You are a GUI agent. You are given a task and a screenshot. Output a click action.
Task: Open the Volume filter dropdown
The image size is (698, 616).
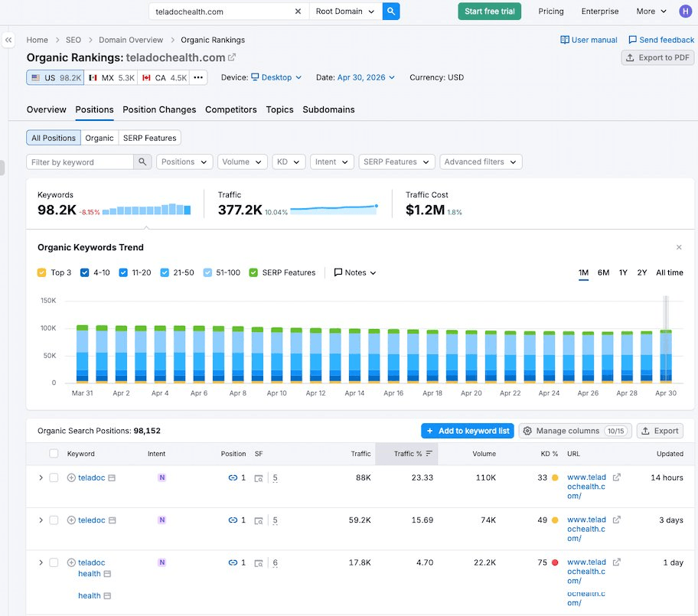click(x=242, y=161)
